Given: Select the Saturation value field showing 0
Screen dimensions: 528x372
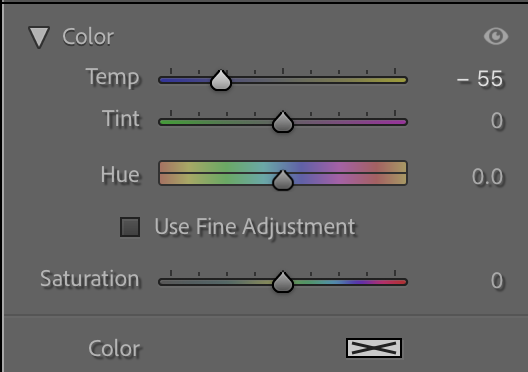Looking at the screenshot, I should coord(497,281).
